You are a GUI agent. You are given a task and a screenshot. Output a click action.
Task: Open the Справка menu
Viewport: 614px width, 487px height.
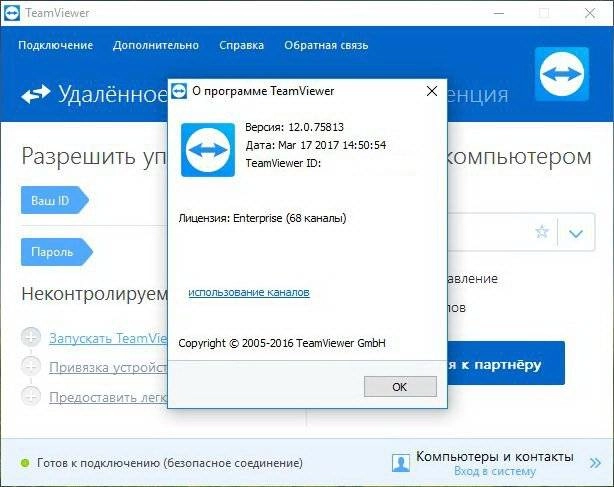(x=242, y=45)
